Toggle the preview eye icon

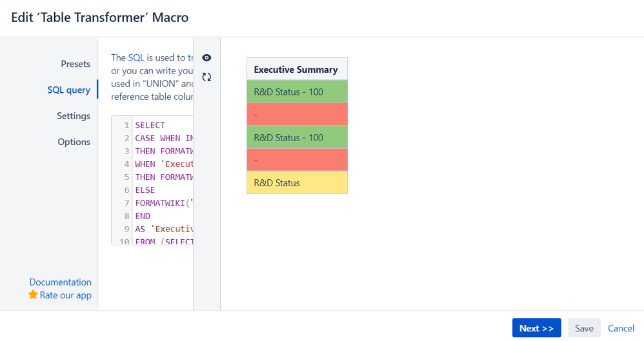(206, 58)
